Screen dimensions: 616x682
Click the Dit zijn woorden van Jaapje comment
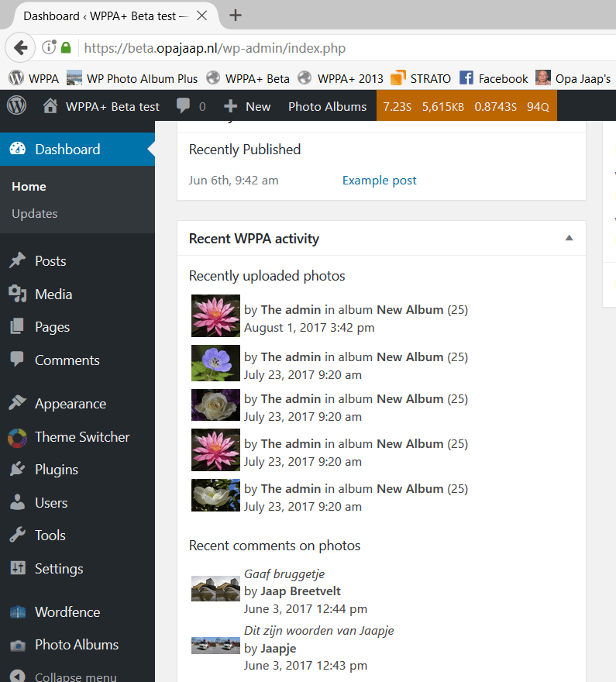tap(318, 631)
